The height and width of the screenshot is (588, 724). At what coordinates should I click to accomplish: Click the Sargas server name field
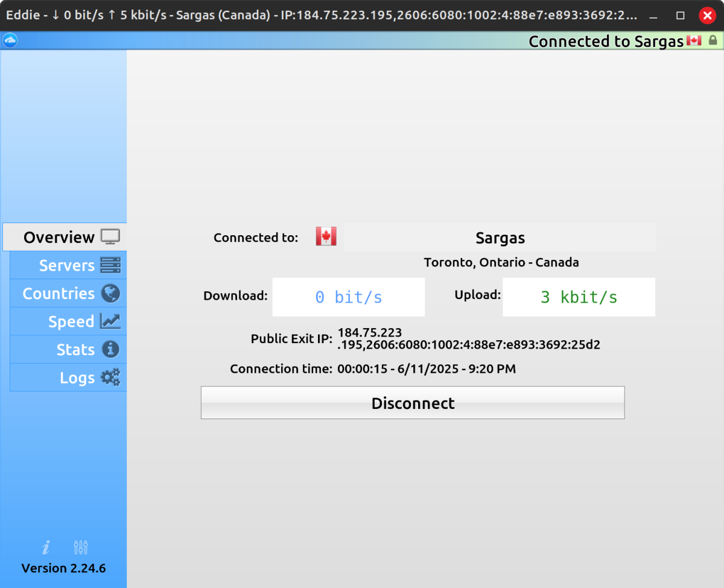(500, 238)
